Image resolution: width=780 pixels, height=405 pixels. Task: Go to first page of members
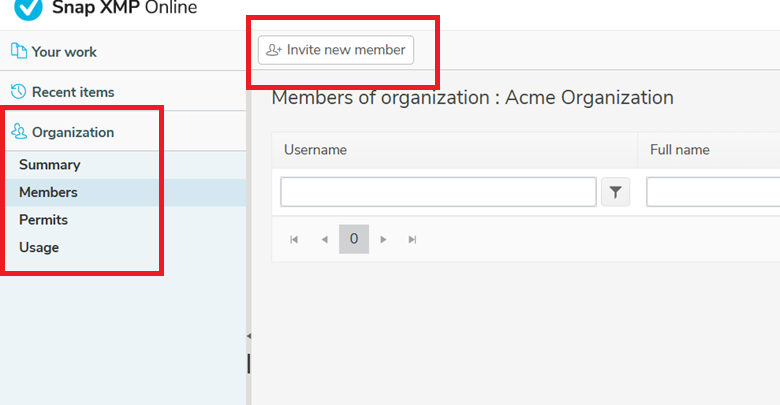click(x=294, y=240)
